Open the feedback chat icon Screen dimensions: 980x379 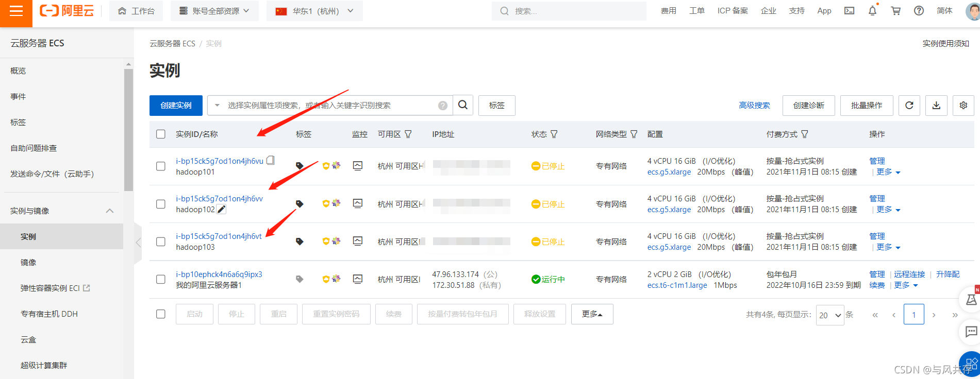pos(971,332)
